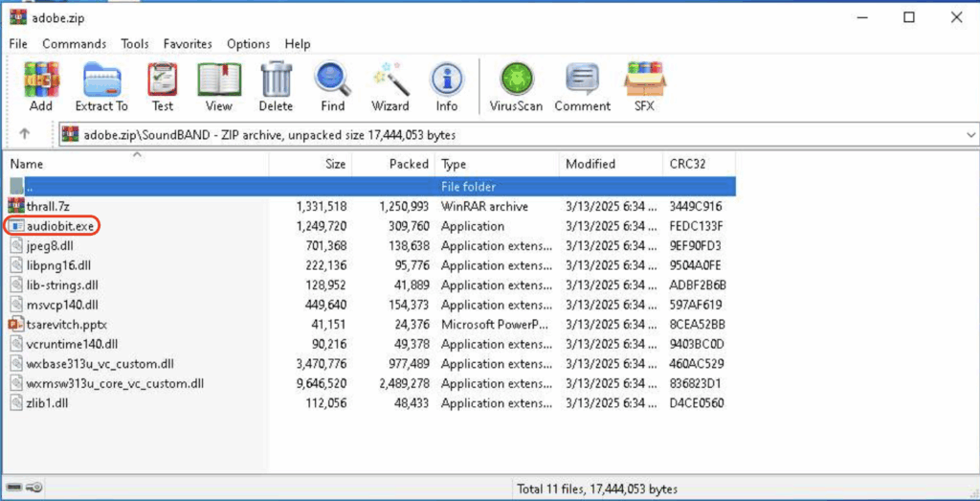Click CRC32 value 8CEA52BB

pyautogui.click(x=697, y=325)
